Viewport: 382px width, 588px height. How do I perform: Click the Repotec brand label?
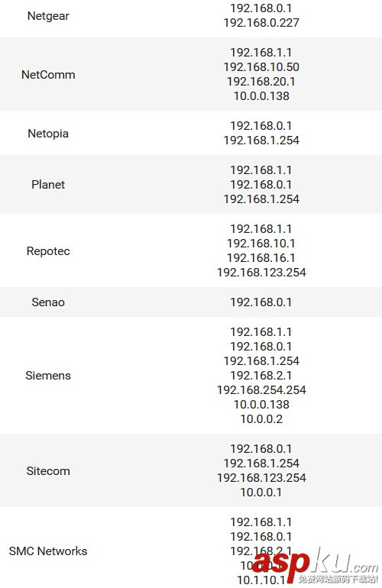click(48, 251)
